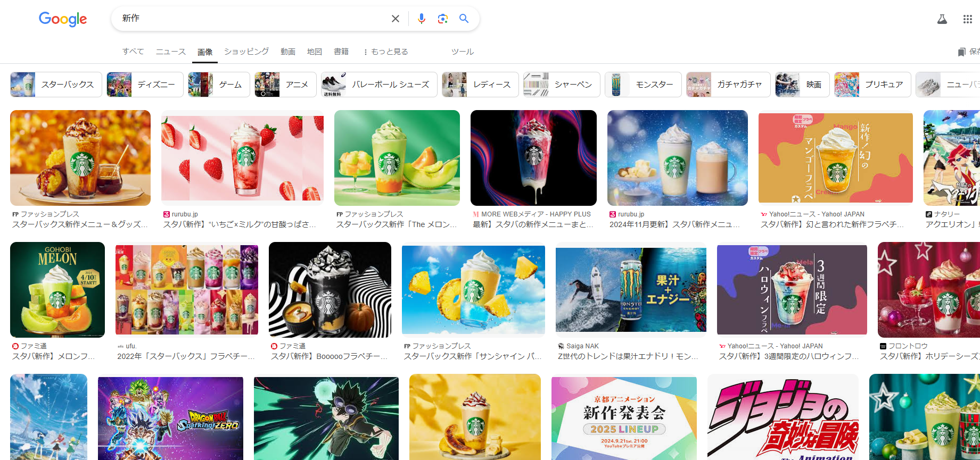Open the ジョジョの奇妙な冒険 logo image

click(783, 417)
